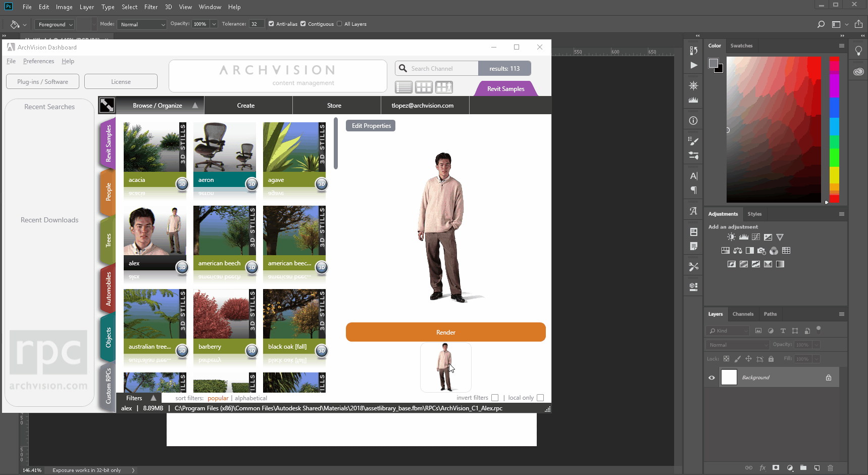Select the Levels adjustment icon
This screenshot has height=475, width=868.
[x=743, y=236]
